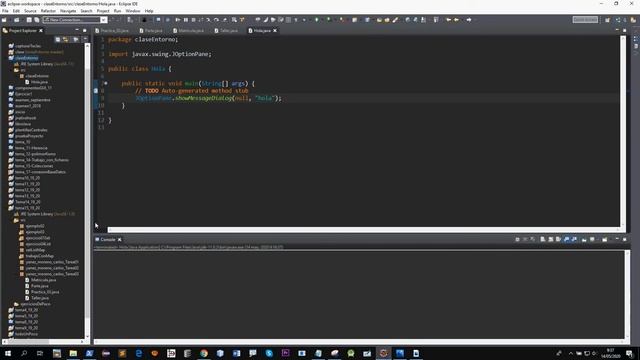Click the Save All toolbar icon
Image resolution: width=640 pixels, height=360 pixels.
pyautogui.click(x=37, y=20)
